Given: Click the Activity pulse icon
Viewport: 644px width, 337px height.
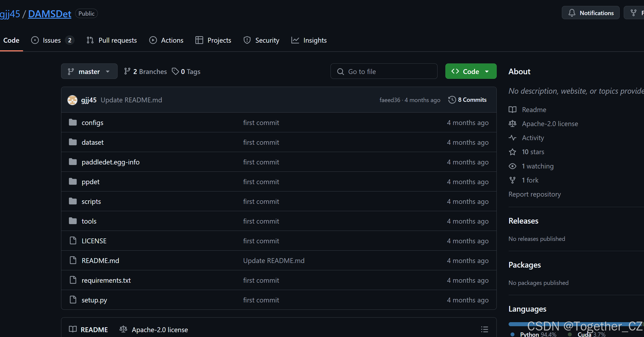Looking at the screenshot, I should [512, 138].
